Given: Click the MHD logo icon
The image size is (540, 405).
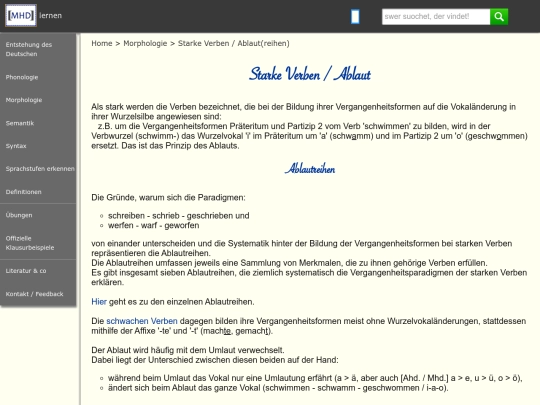Looking at the screenshot, I should pos(21,15).
